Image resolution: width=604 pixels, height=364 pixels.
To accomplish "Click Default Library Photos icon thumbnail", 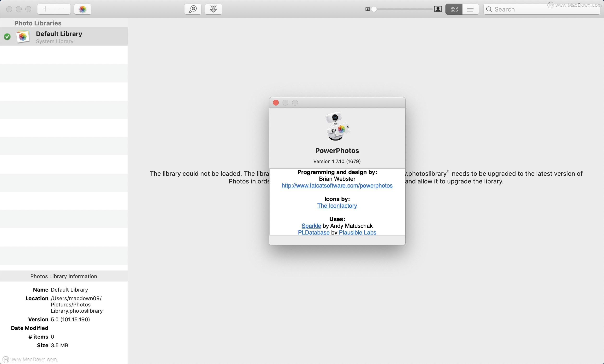I will tap(23, 37).
